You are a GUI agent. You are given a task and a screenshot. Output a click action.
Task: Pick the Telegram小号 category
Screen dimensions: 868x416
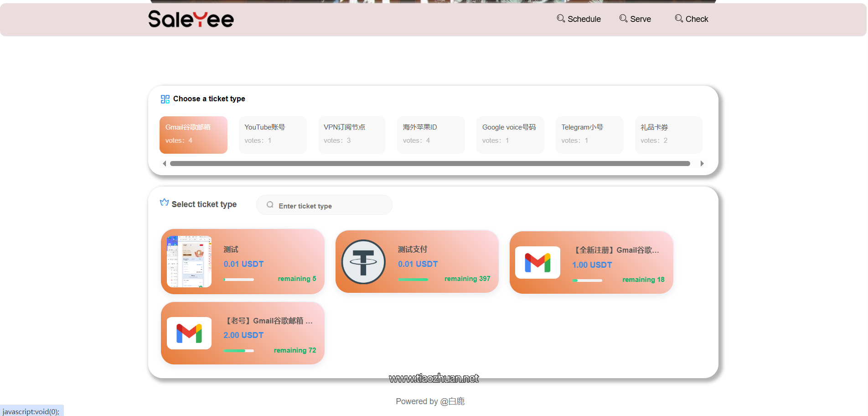click(589, 135)
